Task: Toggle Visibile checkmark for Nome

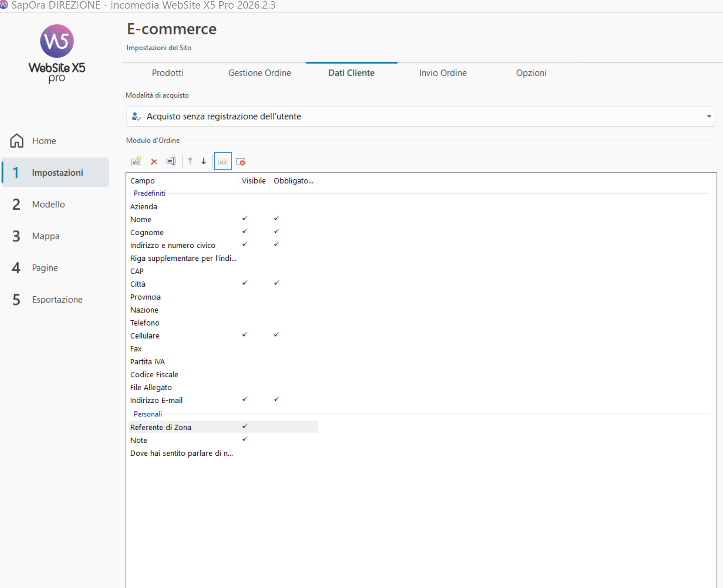Action: (x=245, y=218)
